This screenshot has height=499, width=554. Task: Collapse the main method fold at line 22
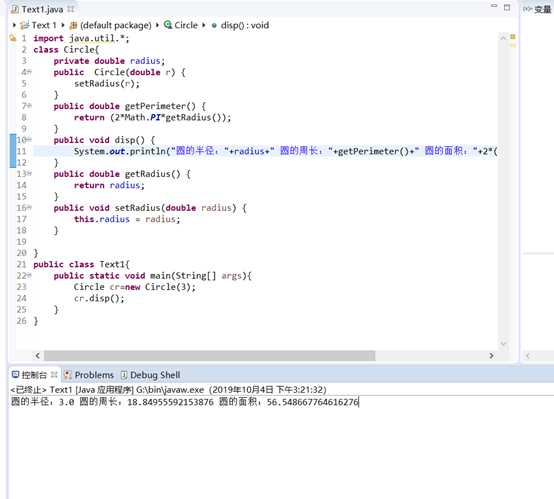pyautogui.click(x=30, y=275)
